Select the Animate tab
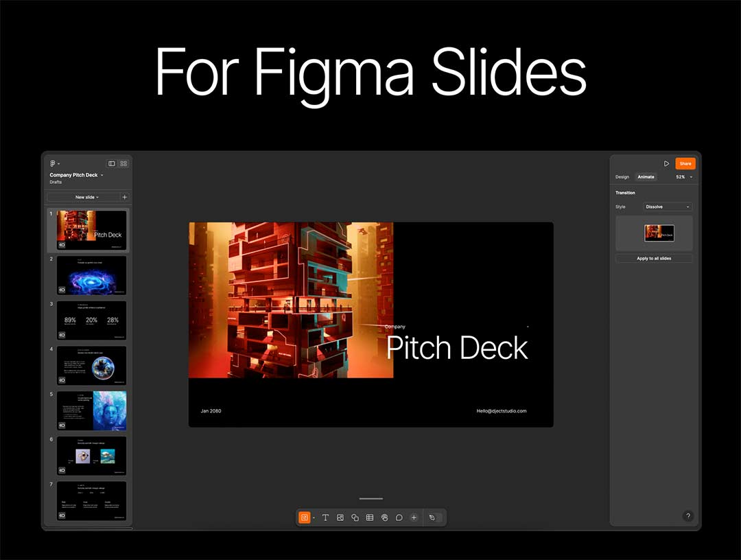 click(x=646, y=177)
